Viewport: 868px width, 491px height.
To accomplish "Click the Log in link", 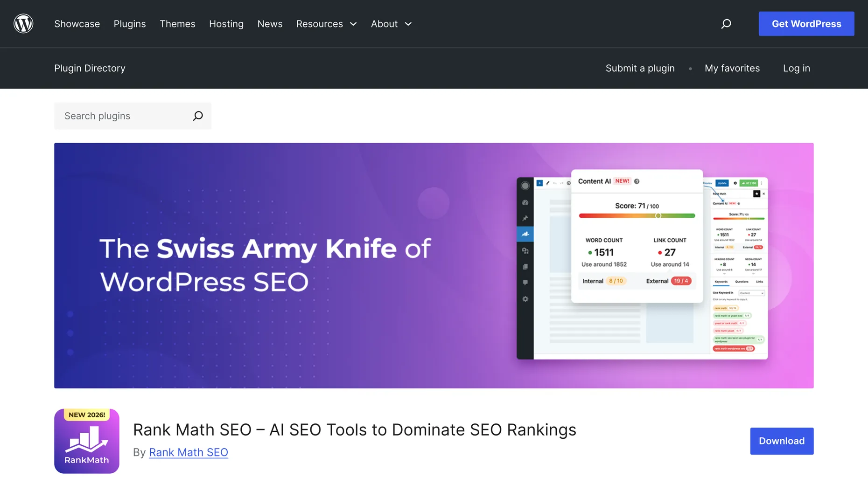I will pyautogui.click(x=796, y=68).
